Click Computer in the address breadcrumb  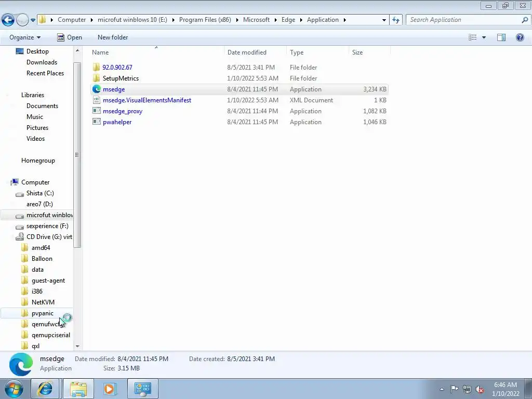click(72, 20)
